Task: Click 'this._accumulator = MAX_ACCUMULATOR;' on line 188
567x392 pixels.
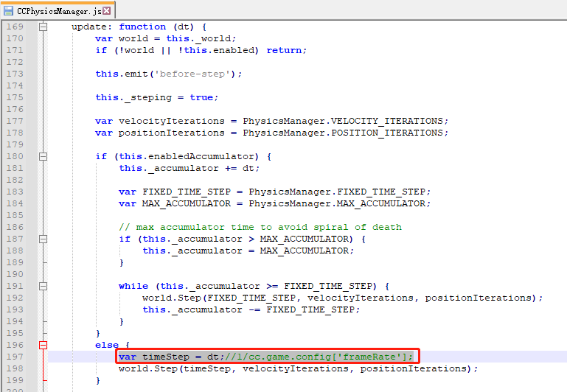Action: click(248, 251)
